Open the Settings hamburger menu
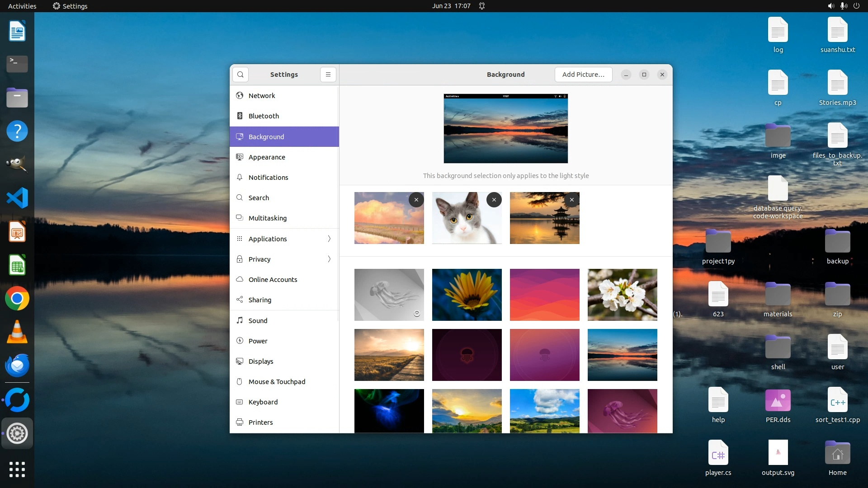The image size is (868, 488). (x=328, y=75)
